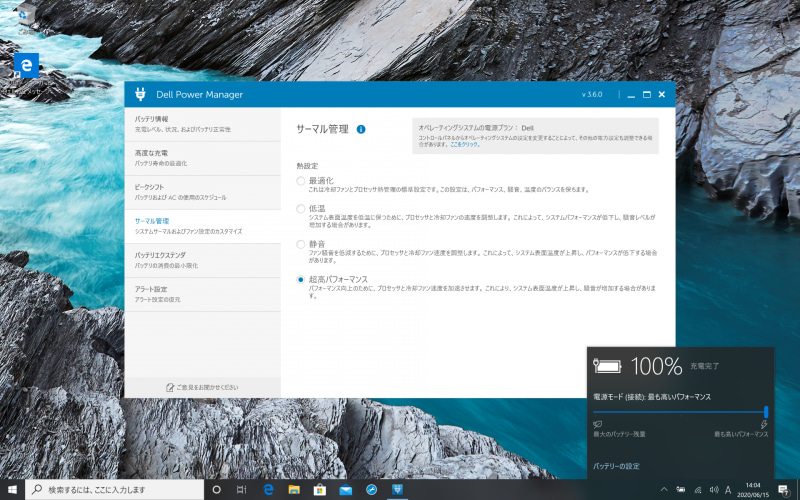Image resolution: width=800 pixels, height=500 pixels.
Task: Click the 熱設定 section label
Action: (307, 166)
